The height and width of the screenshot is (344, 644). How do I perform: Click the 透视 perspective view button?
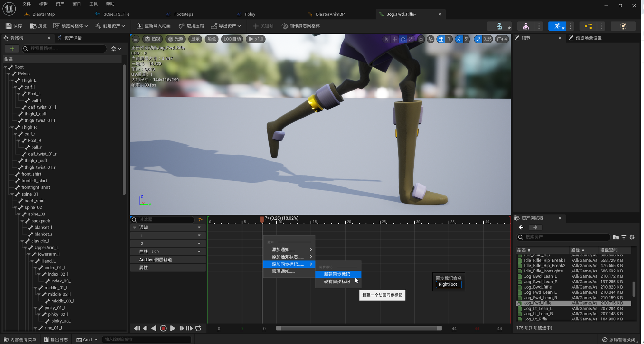point(152,39)
